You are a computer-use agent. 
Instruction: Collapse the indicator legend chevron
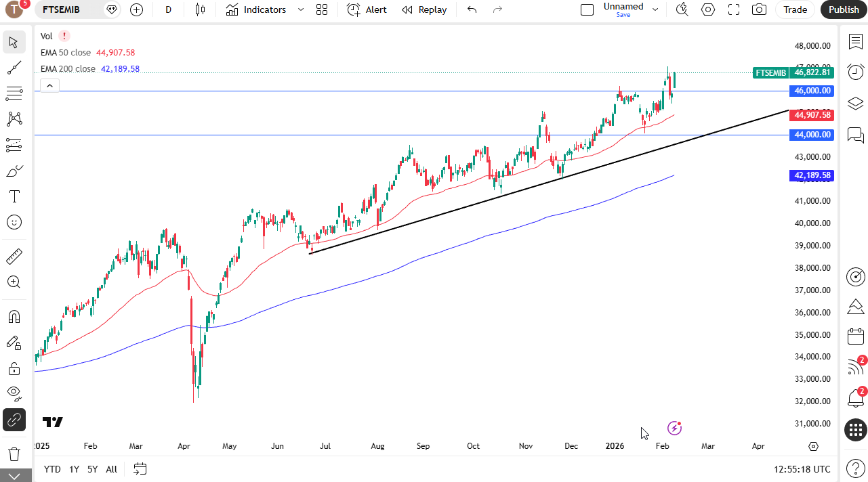tap(50, 85)
